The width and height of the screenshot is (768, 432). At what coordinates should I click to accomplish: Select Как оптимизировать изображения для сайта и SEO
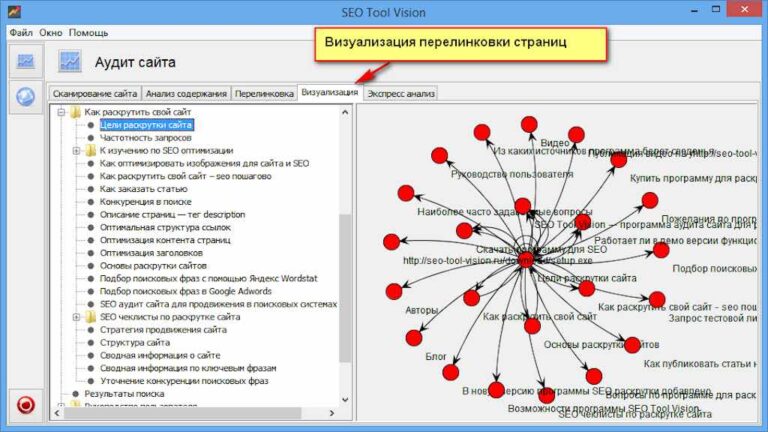click(x=204, y=163)
